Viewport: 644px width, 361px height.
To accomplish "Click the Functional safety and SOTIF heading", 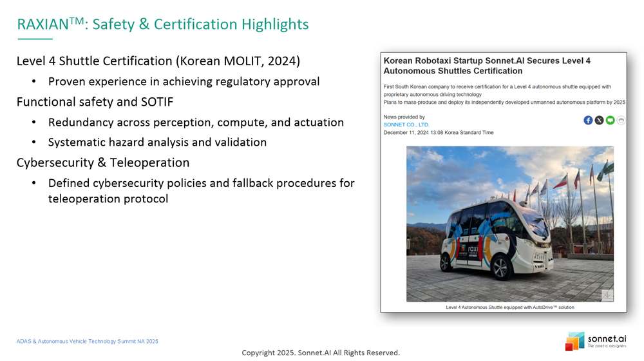I will [x=95, y=102].
